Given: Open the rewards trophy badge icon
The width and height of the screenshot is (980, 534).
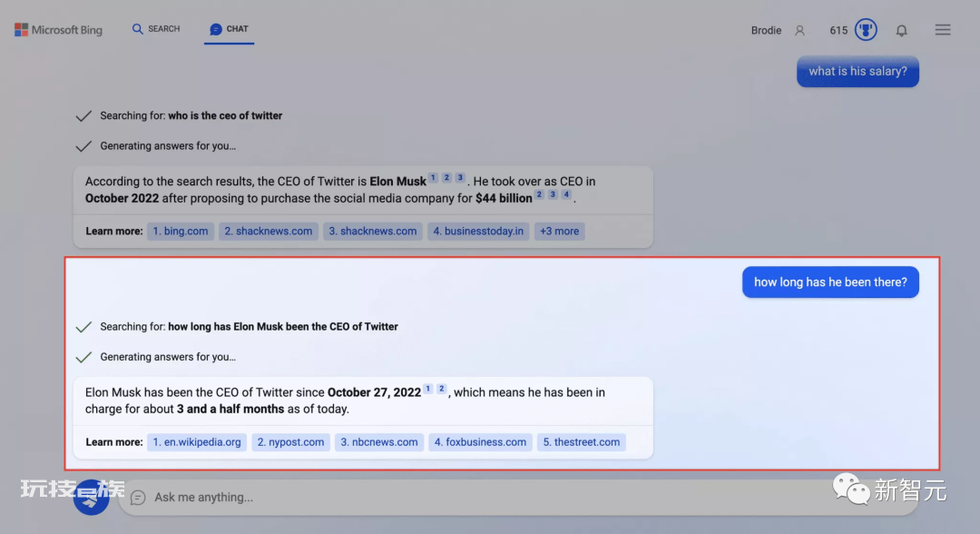Looking at the screenshot, I should (866, 29).
